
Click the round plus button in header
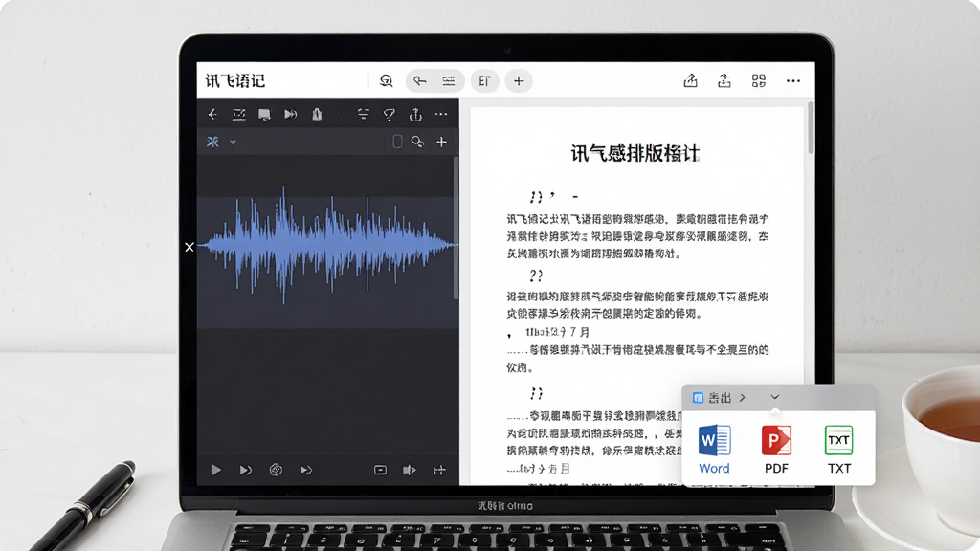[519, 81]
